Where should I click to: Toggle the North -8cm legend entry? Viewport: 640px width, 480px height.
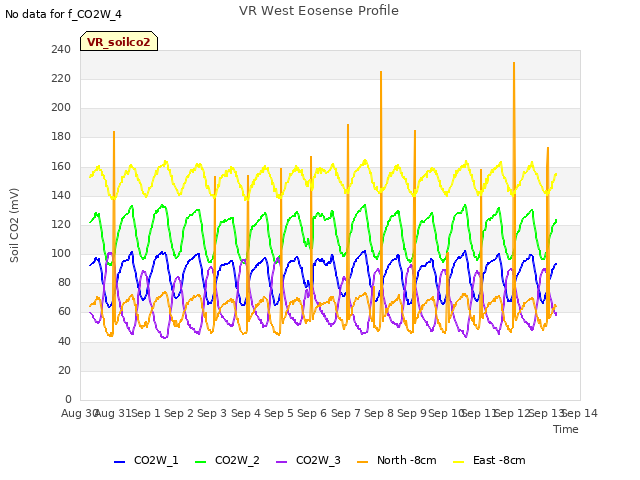396,461
